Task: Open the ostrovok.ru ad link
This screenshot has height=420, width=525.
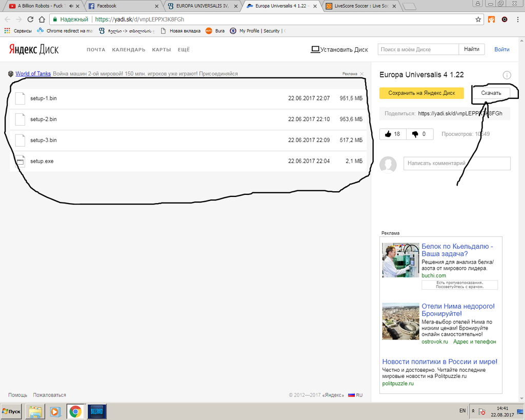Action: coord(435,342)
